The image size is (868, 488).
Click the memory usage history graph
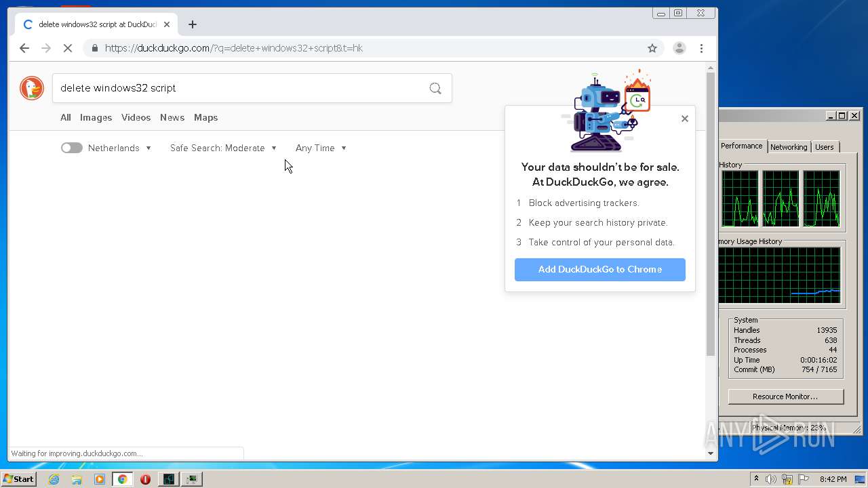(781, 275)
